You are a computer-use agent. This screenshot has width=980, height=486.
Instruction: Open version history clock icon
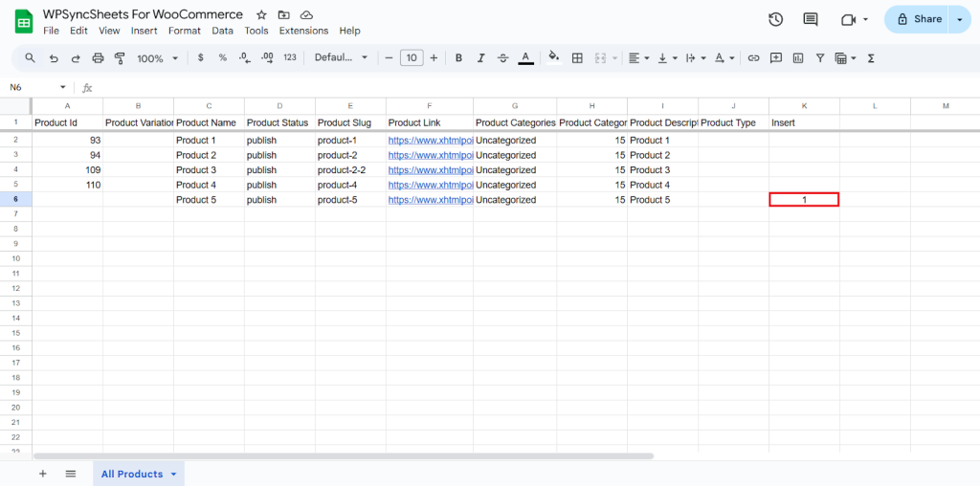click(775, 19)
